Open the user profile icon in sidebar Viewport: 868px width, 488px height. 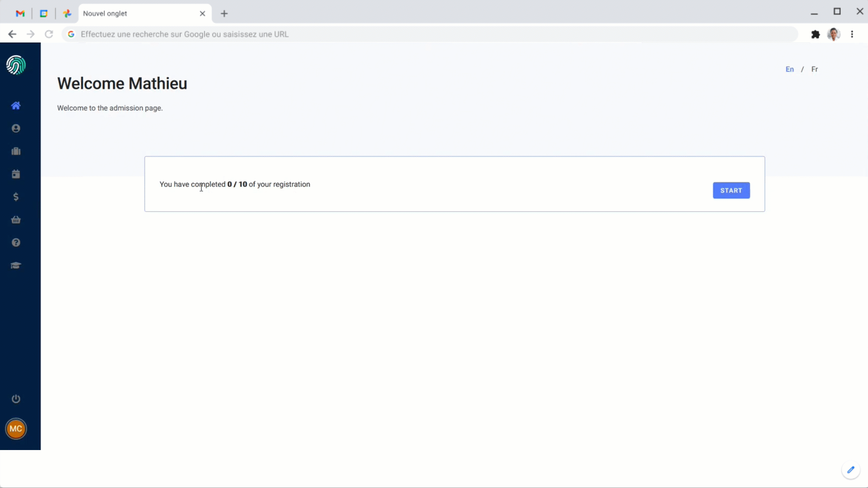tap(16, 128)
